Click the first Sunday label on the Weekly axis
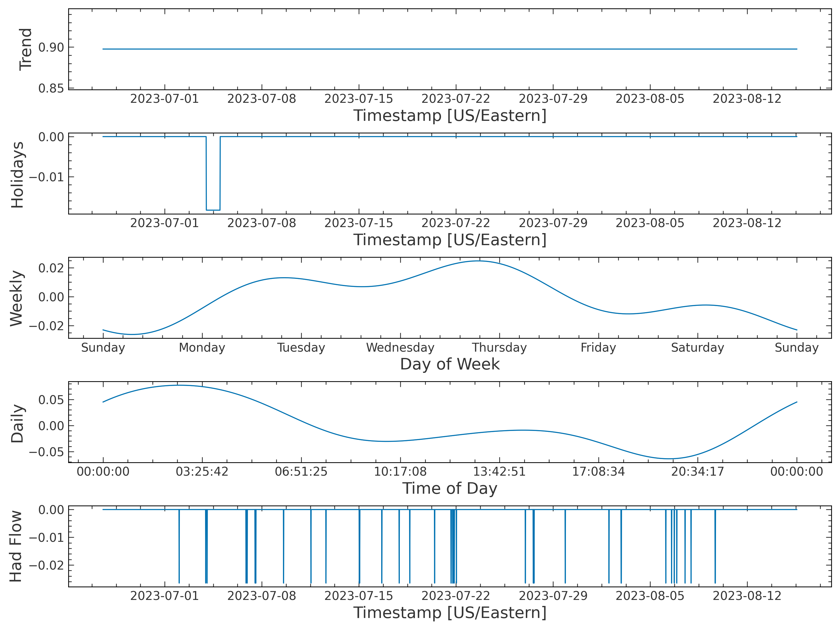840x630 pixels. [x=103, y=348]
